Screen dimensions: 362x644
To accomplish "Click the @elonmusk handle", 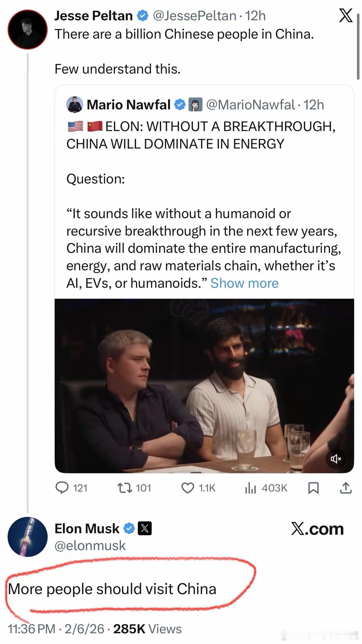I will pos(90,546).
